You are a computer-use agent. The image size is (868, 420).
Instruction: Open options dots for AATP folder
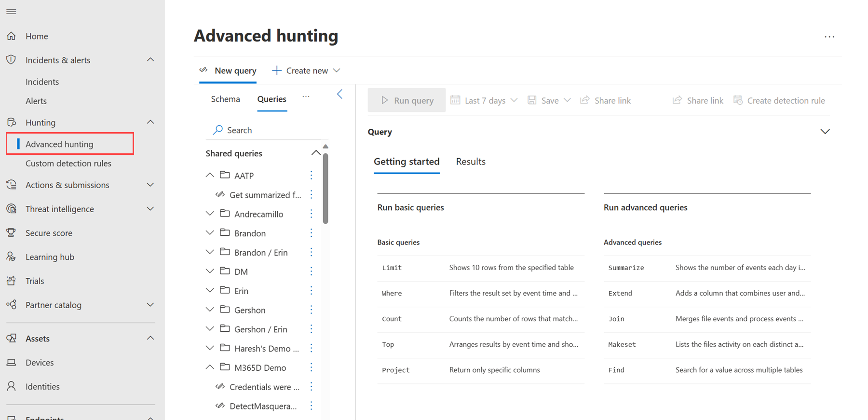click(x=311, y=175)
